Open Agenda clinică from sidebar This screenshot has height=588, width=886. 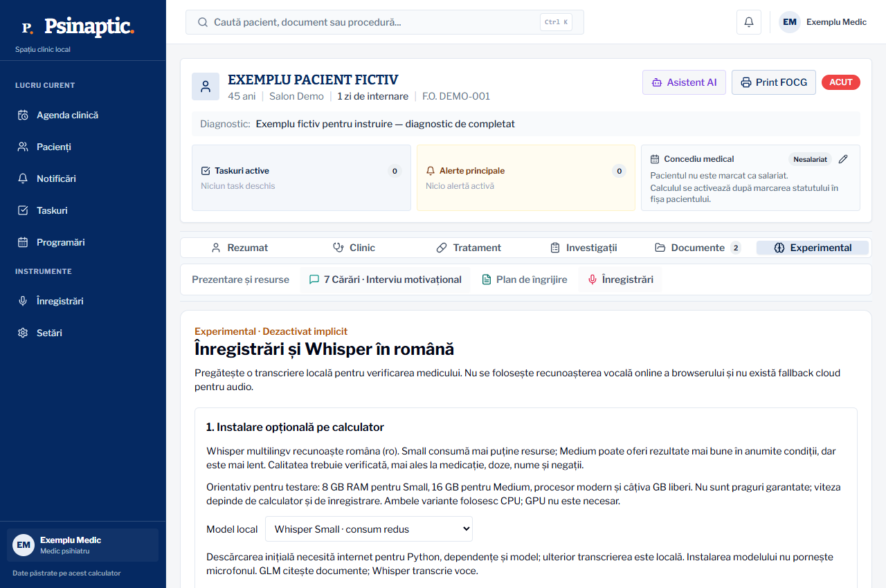click(83, 115)
